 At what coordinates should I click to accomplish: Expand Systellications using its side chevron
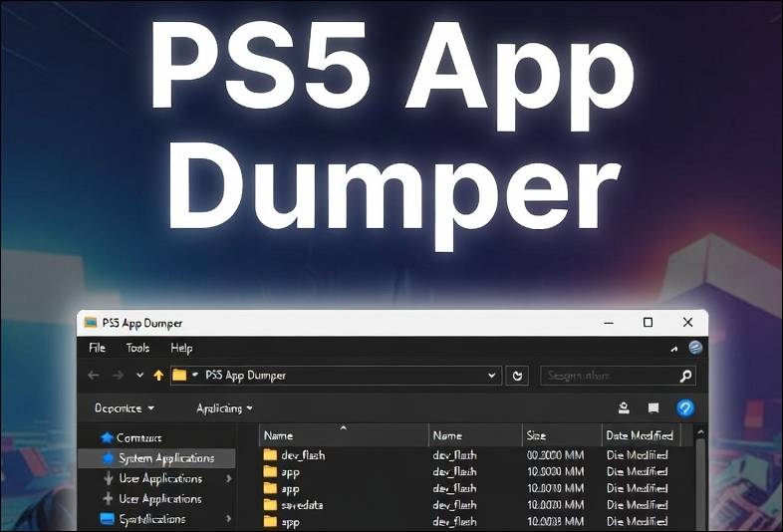[229, 518]
